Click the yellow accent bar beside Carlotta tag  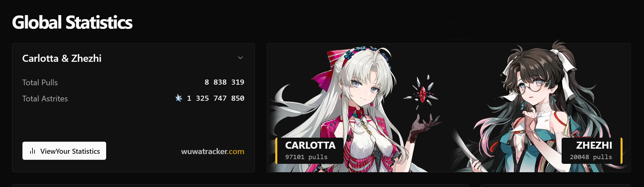point(276,151)
